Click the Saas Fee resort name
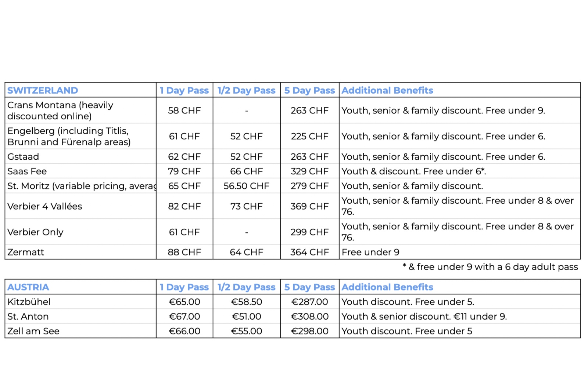This screenshot has height=392, width=588. pyautogui.click(x=27, y=171)
